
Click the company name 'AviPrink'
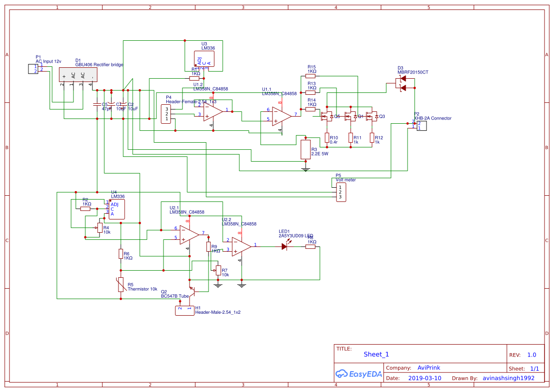click(428, 368)
